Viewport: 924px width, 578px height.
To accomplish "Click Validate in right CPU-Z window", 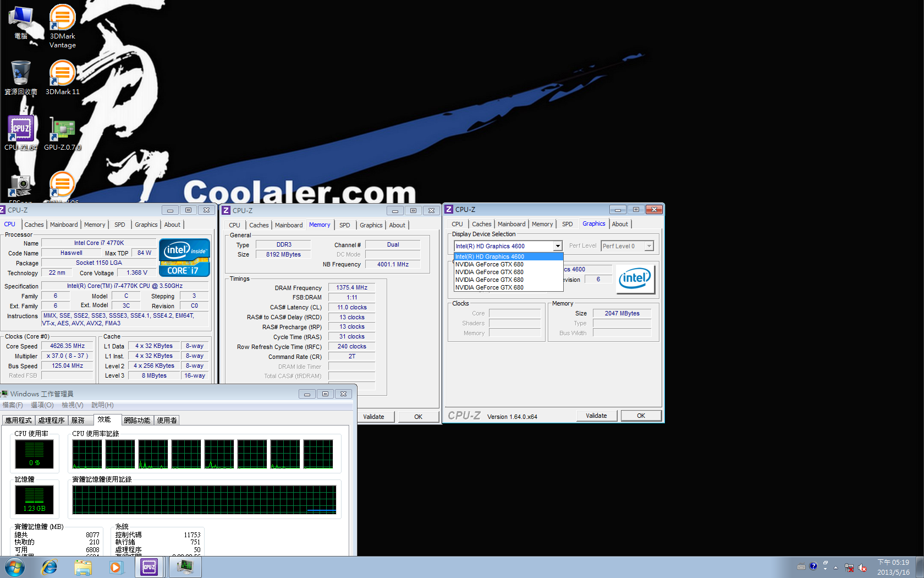I will 596,416.
